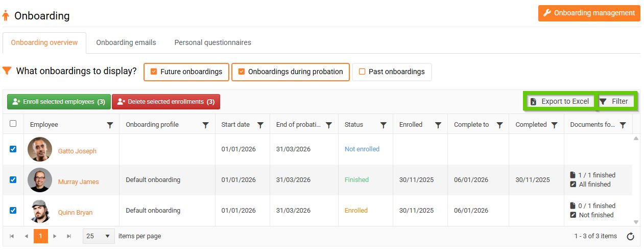Switch to the Onboarding emails tab
Viewport: 644px width, 250px height.
click(126, 42)
